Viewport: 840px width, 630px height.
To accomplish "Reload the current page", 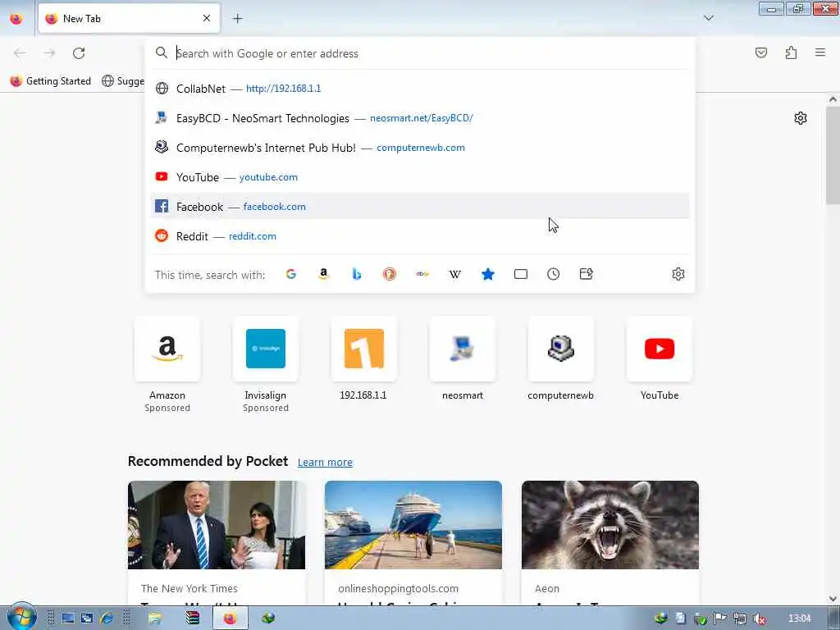I will [79, 53].
